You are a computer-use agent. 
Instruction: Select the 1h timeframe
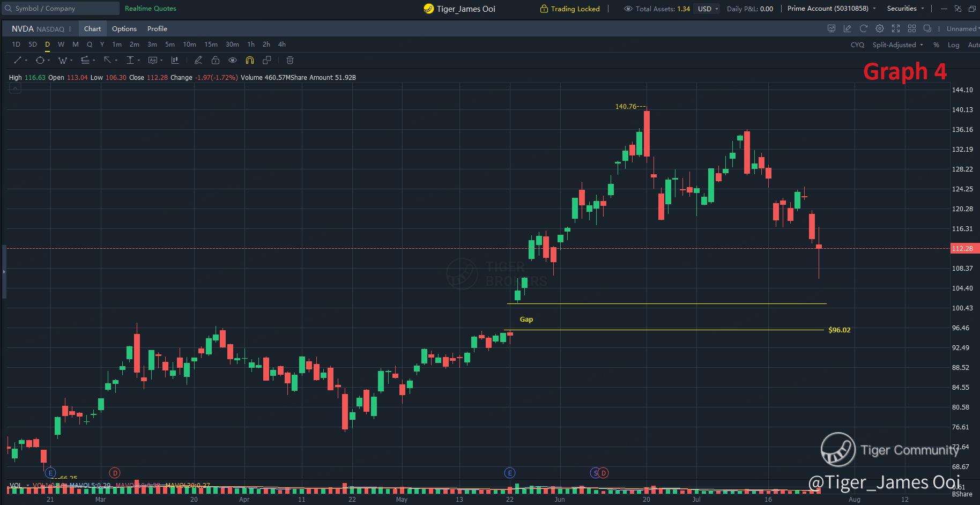point(251,44)
